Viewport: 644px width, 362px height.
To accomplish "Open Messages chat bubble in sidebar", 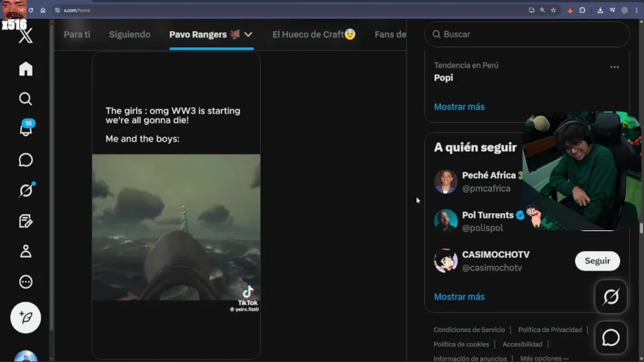I will (26, 160).
